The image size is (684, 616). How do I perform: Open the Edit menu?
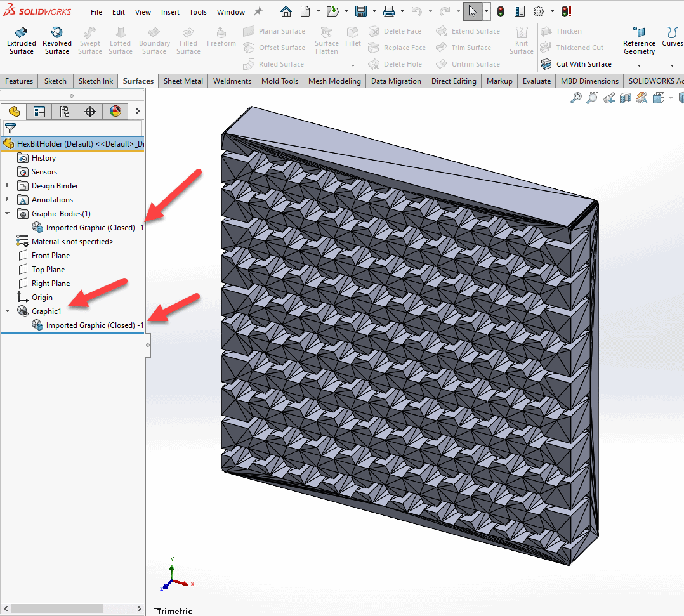pos(119,12)
